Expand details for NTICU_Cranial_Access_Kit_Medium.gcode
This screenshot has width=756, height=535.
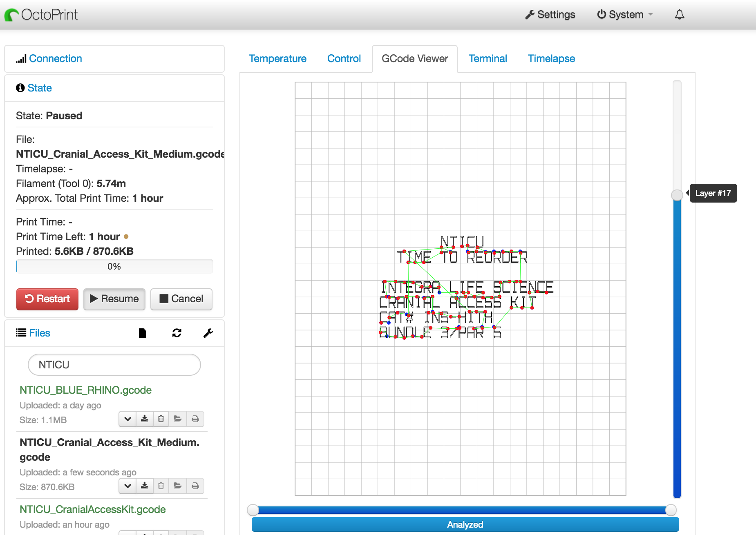pyautogui.click(x=127, y=486)
